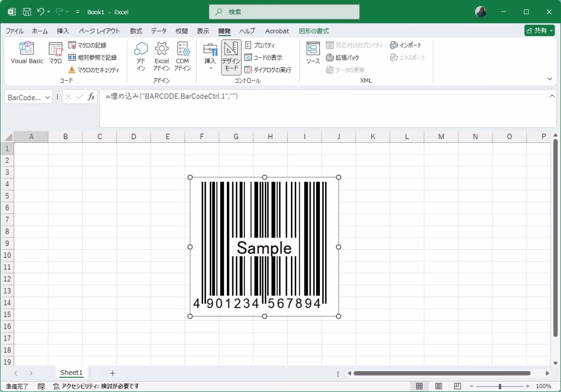
Task: Switch to the ページレイアウト tab
Action: tap(99, 31)
